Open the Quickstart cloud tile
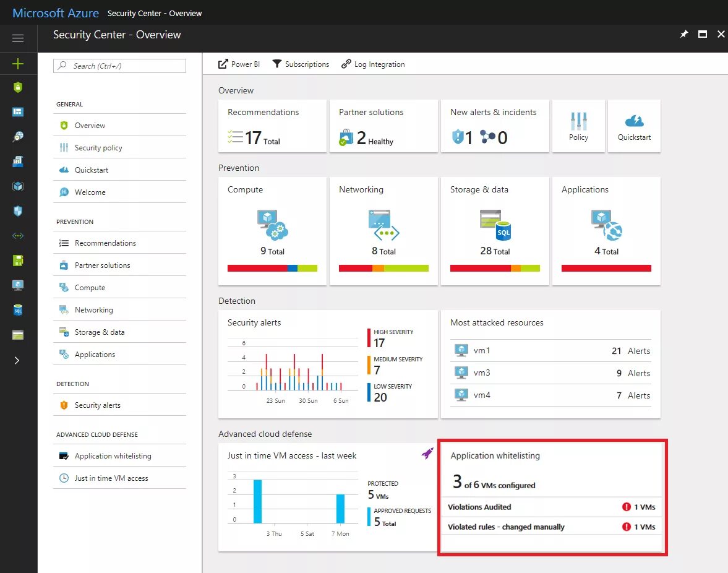 pyautogui.click(x=634, y=121)
